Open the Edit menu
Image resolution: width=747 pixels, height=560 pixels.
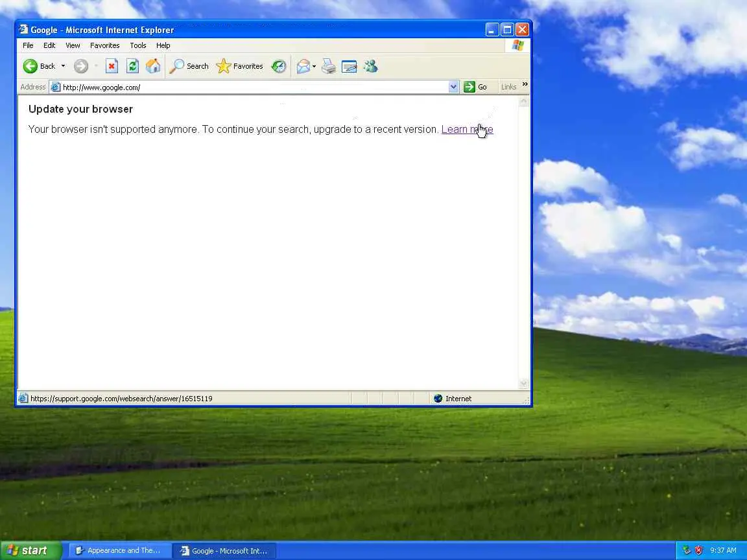[x=49, y=45]
